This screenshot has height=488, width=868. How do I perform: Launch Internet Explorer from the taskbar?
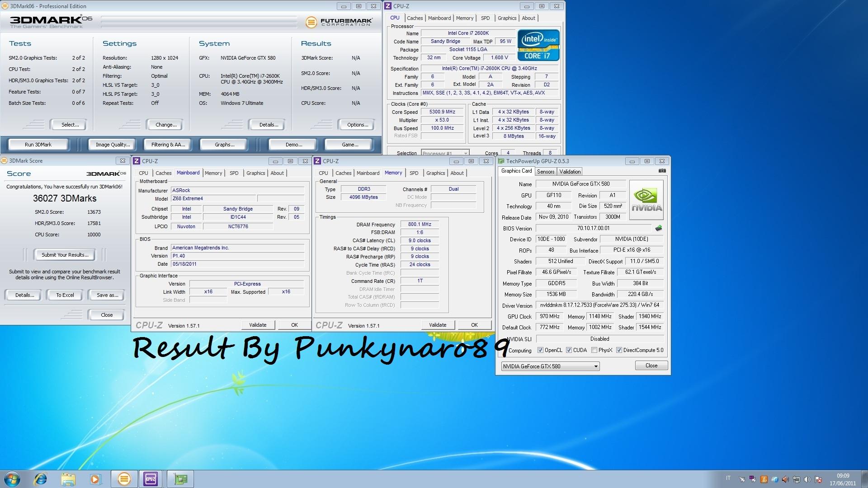(41, 479)
